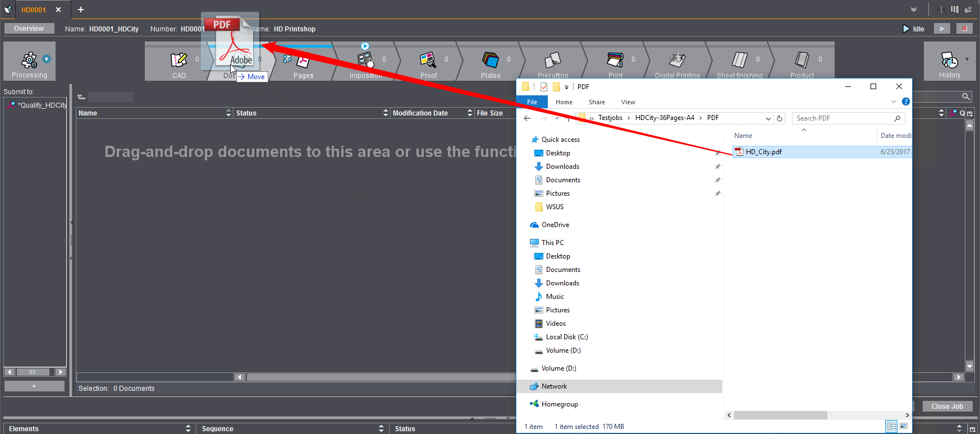Click the Overview button

point(29,29)
